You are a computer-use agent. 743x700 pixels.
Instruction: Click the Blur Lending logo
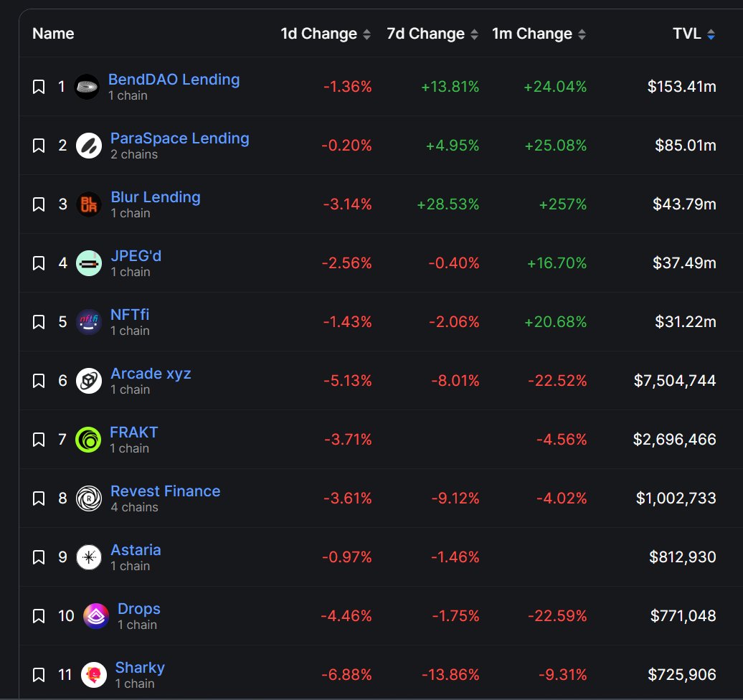(89, 204)
